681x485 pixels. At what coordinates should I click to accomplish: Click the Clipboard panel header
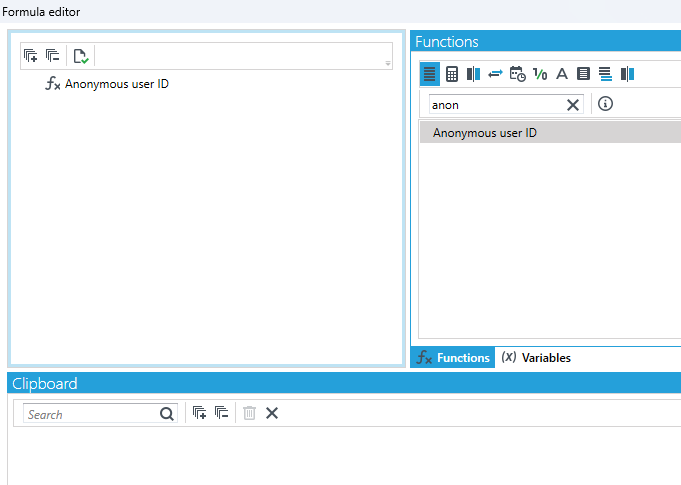[x=344, y=383]
